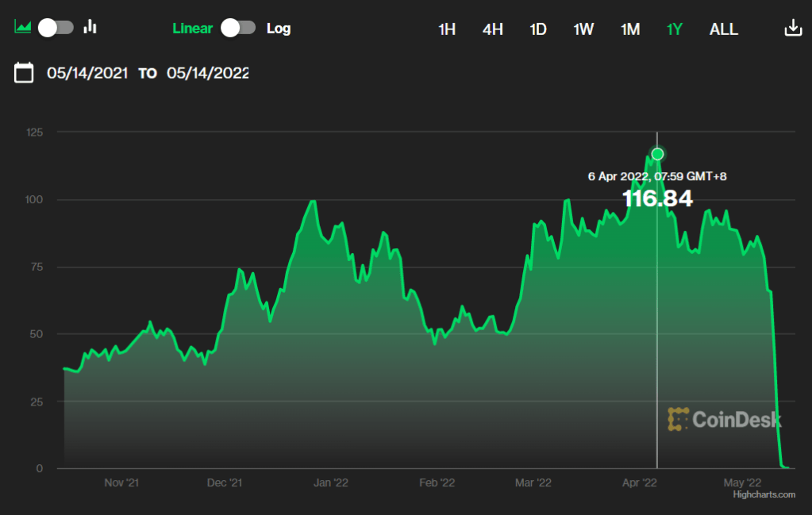Select the Linear scale label

click(192, 29)
